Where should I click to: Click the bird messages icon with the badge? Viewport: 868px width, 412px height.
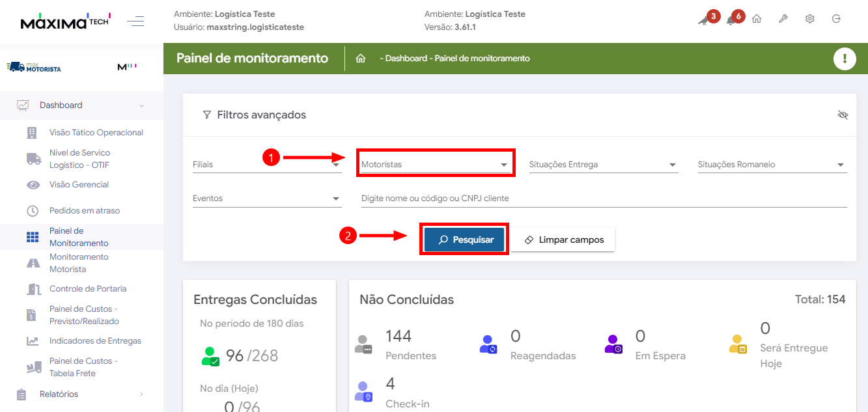point(703,20)
